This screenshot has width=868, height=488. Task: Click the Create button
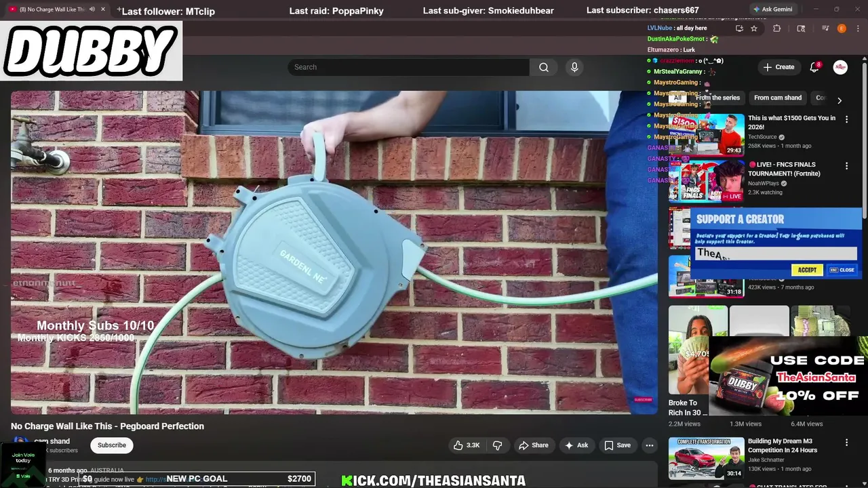point(778,67)
